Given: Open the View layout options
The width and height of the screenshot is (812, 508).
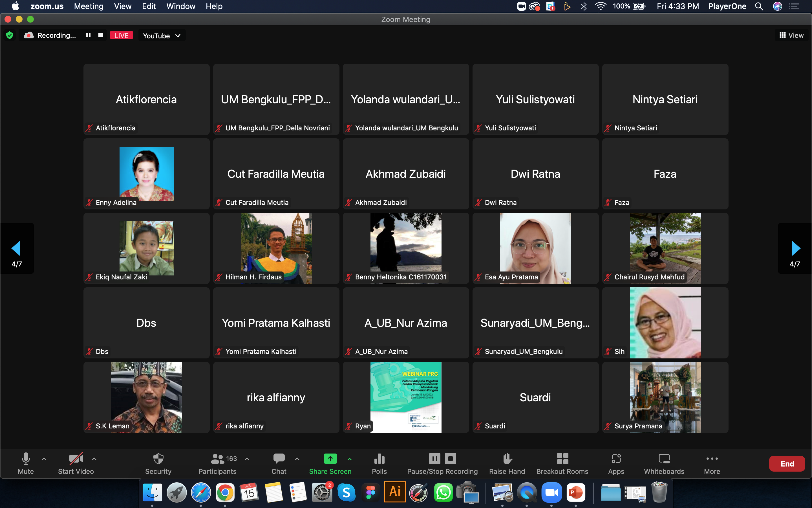Looking at the screenshot, I should 791,35.
